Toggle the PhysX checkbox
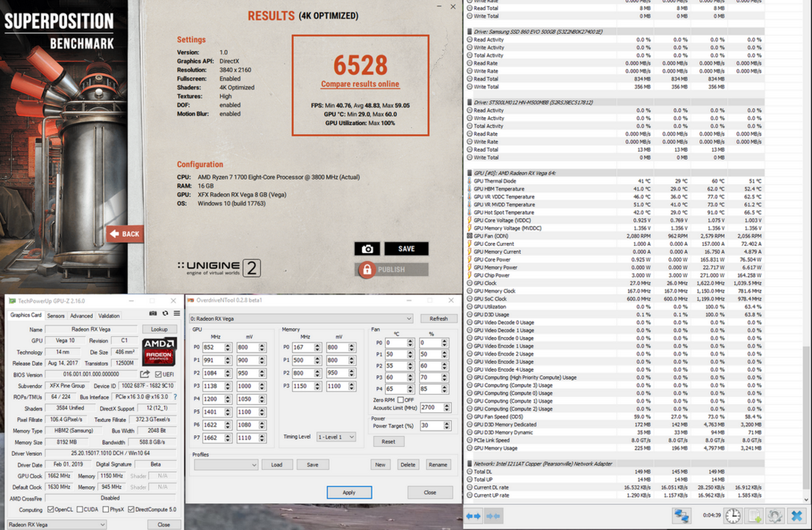This screenshot has width=812, height=530. [106, 509]
